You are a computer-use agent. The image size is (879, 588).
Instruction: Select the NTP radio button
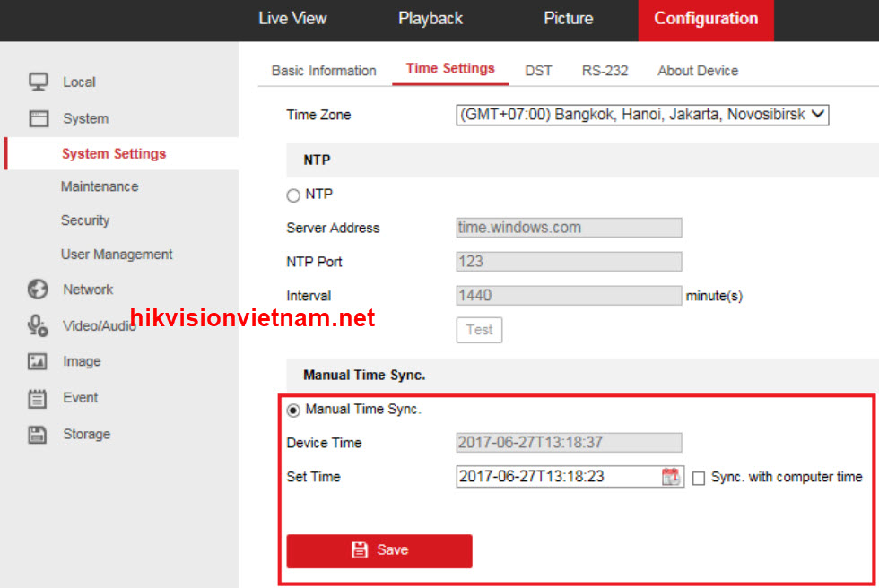point(292,195)
